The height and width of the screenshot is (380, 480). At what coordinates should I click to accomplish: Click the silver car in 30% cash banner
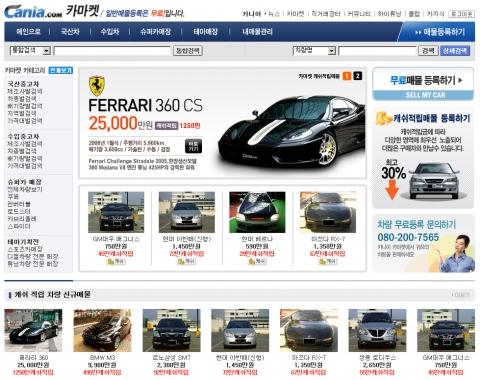pos(433,181)
